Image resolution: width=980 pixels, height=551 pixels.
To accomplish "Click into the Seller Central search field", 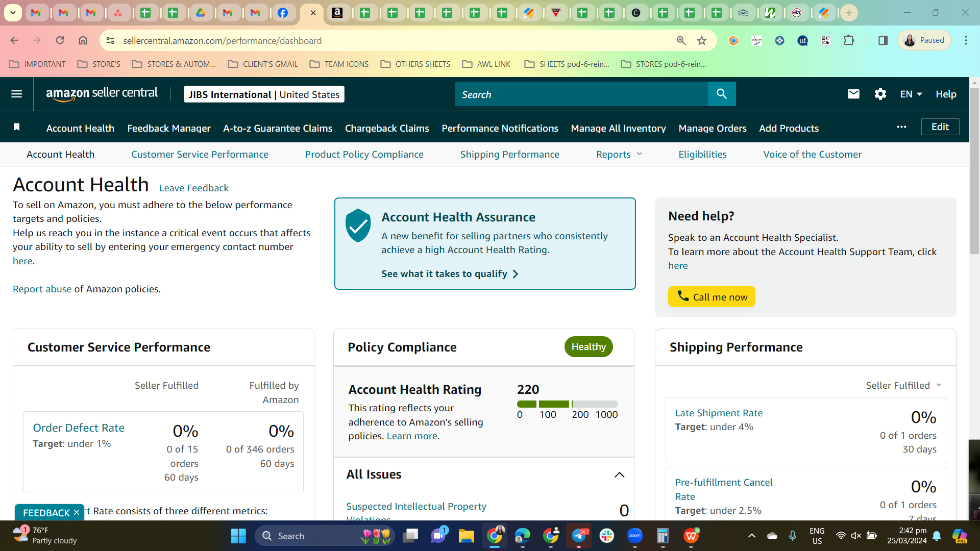I will pyautogui.click(x=581, y=94).
